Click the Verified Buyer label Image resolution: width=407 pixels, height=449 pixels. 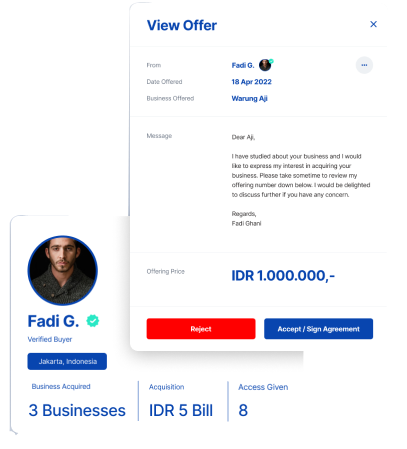click(x=50, y=339)
